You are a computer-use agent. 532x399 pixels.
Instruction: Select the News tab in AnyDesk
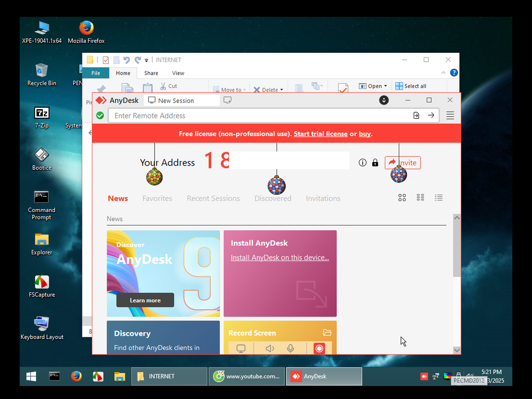pyautogui.click(x=118, y=199)
